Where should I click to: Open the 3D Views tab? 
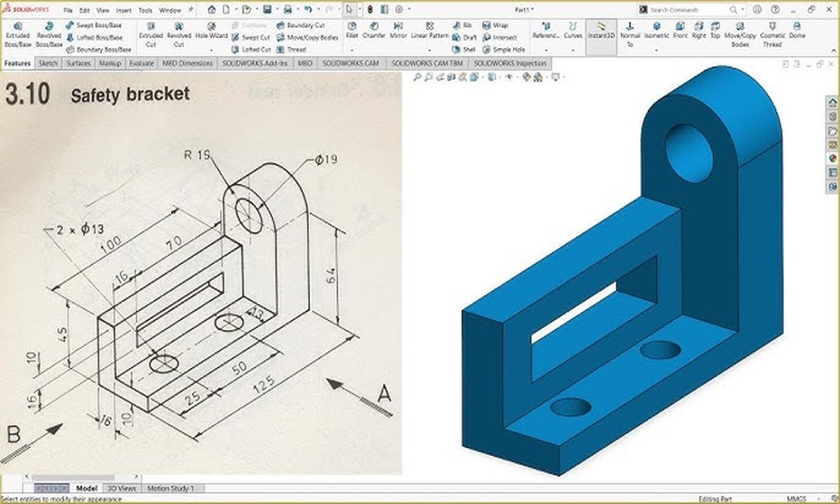(122, 488)
